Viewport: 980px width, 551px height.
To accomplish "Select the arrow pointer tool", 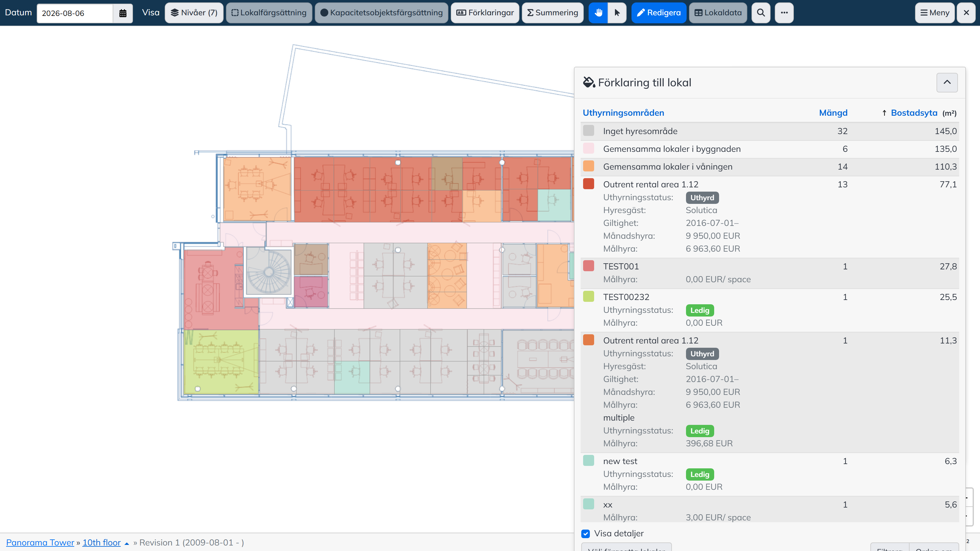I will pyautogui.click(x=617, y=13).
